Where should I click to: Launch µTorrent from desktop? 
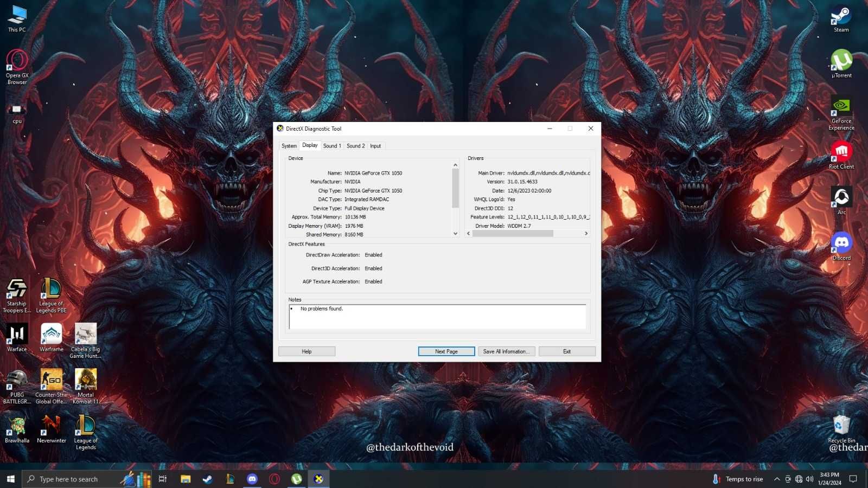pyautogui.click(x=841, y=64)
